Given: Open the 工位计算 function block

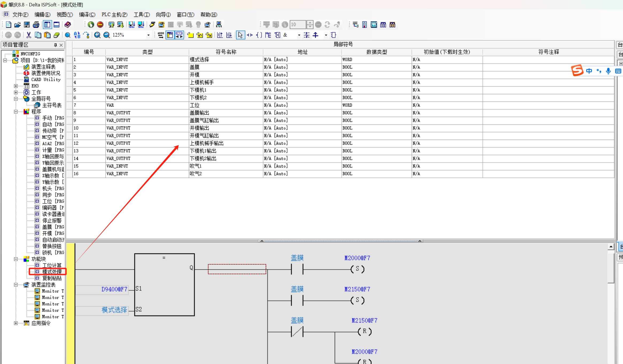Looking at the screenshot, I should [52, 265].
